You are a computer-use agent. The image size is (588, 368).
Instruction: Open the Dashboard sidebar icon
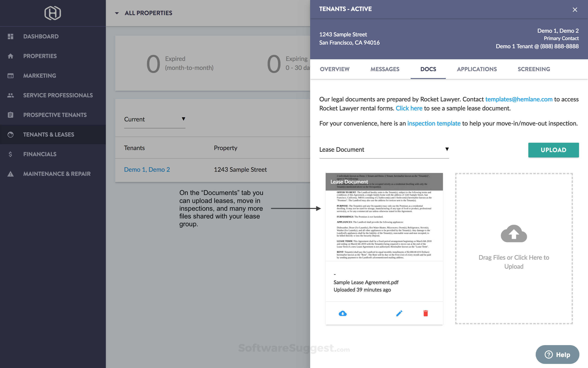[10, 37]
